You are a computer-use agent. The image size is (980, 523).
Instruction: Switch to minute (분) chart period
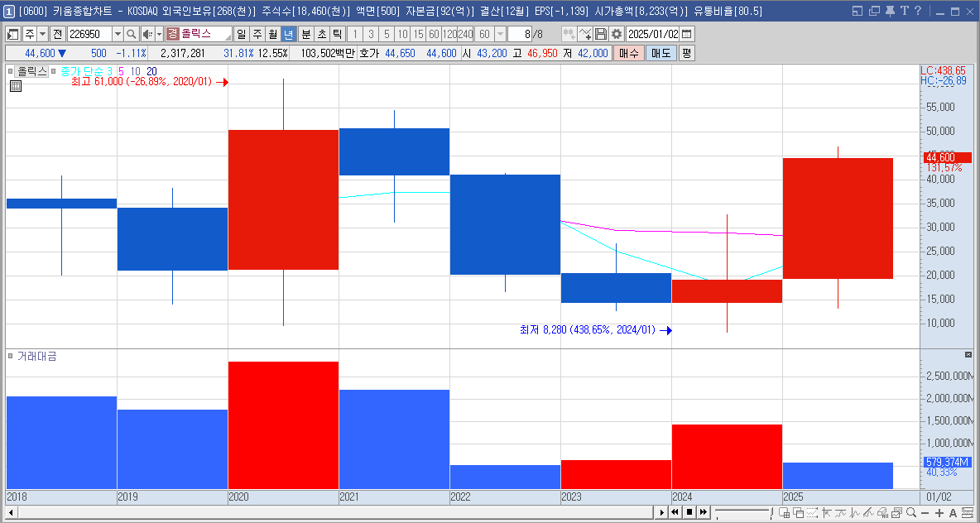[305, 34]
